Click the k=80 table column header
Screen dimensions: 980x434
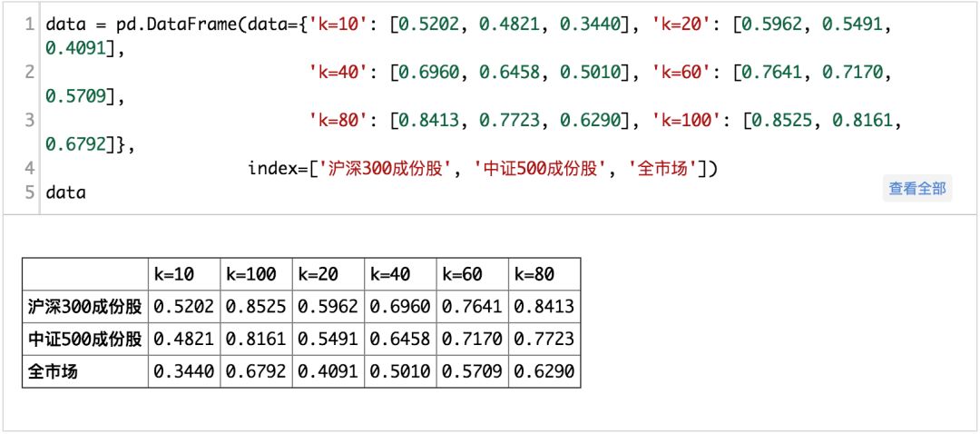click(x=544, y=274)
